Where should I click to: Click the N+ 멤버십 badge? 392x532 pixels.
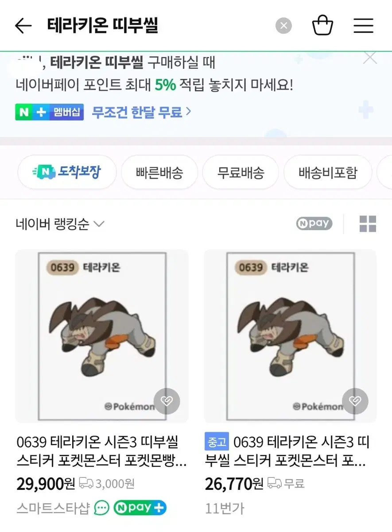[49, 112]
